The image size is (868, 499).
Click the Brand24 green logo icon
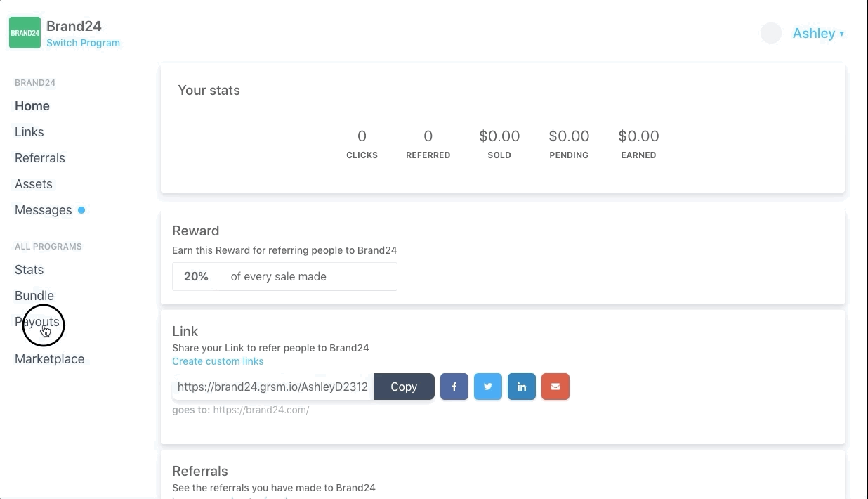25,33
